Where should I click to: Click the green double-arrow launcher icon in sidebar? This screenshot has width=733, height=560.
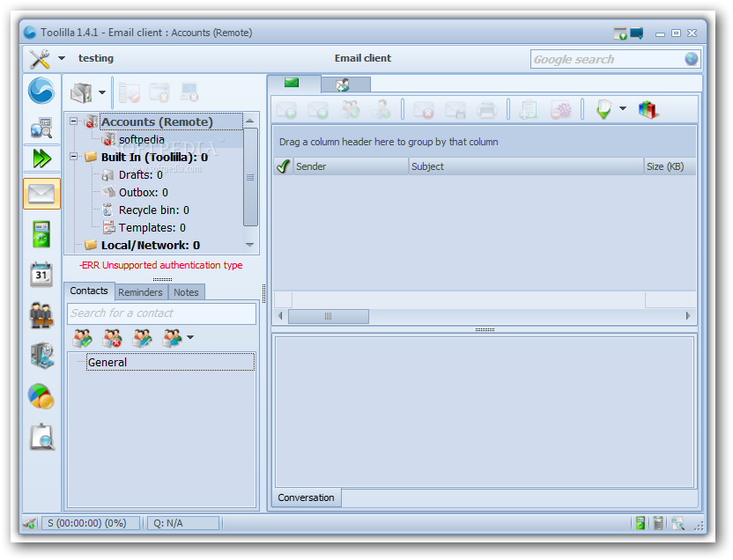pyautogui.click(x=41, y=158)
